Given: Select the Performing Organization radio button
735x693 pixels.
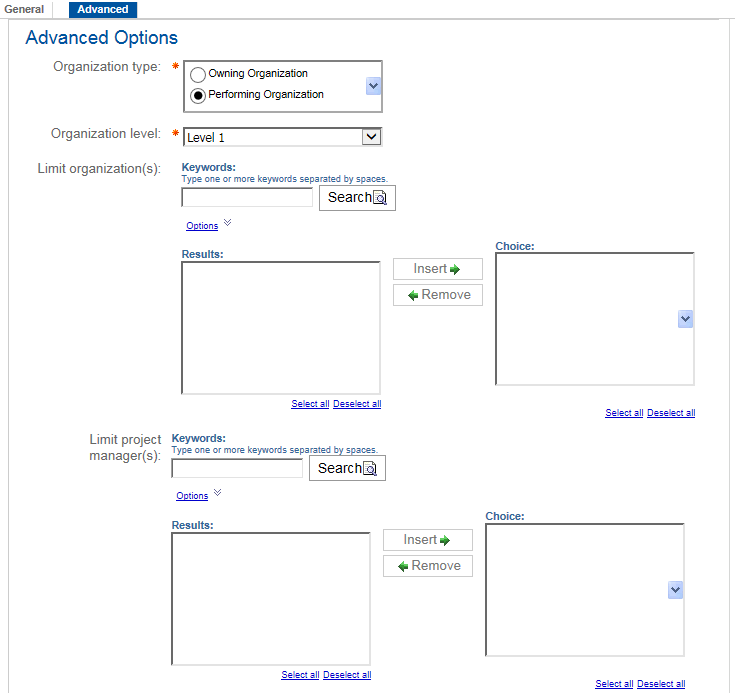Looking at the screenshot, I should [198, 95].
